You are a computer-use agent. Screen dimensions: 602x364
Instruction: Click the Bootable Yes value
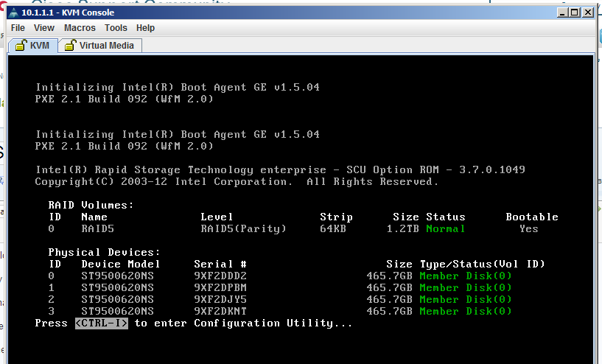[x=528, y=229]
